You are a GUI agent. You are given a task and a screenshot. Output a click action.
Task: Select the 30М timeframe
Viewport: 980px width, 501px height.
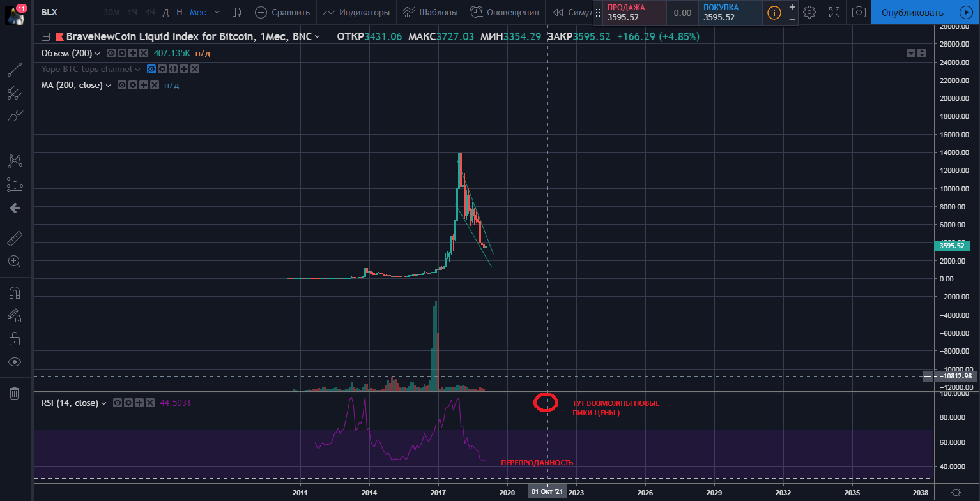pos(111,12)
